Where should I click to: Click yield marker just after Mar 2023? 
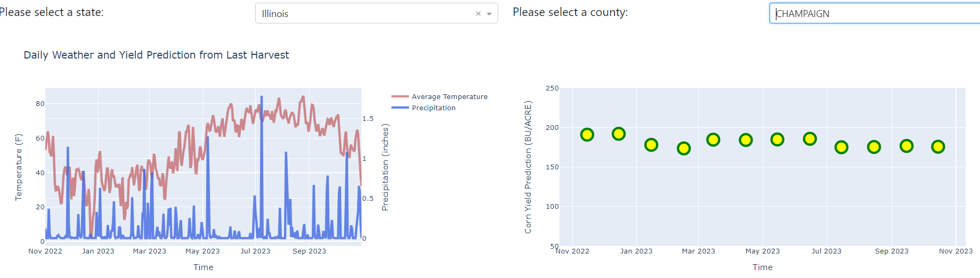pos(713,140)
